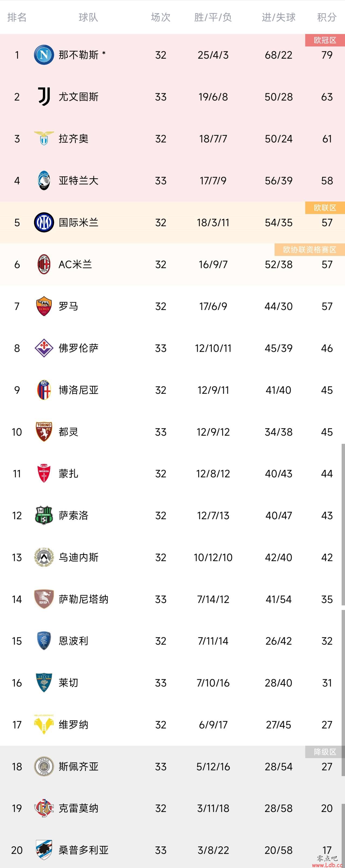Open the Sassuolo green crest

tap(44, 515)
